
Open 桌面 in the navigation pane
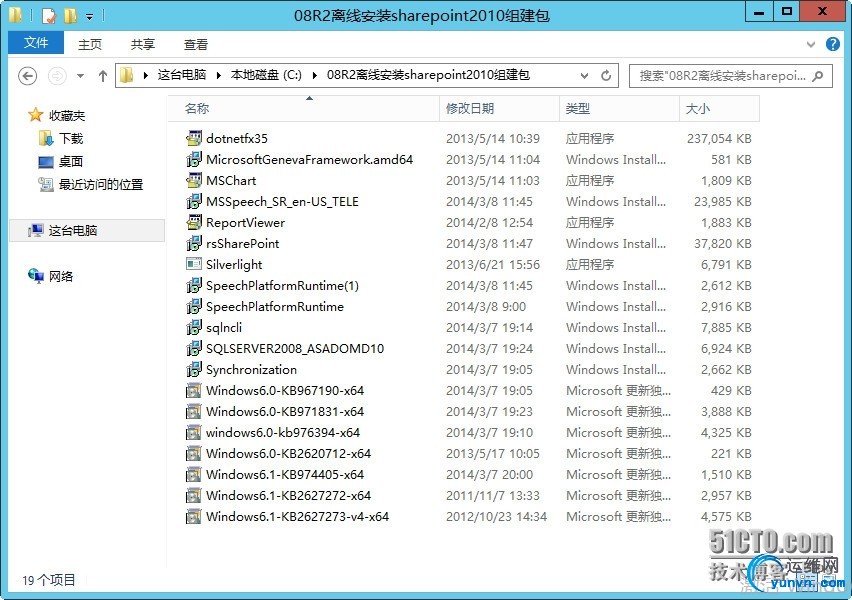pyautogui.click(x=71, y=161)
